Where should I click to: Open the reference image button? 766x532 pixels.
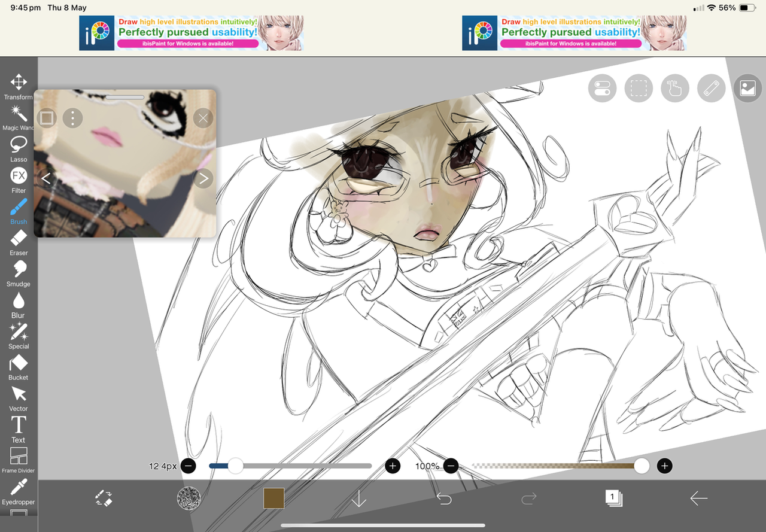tap(747, 89)
